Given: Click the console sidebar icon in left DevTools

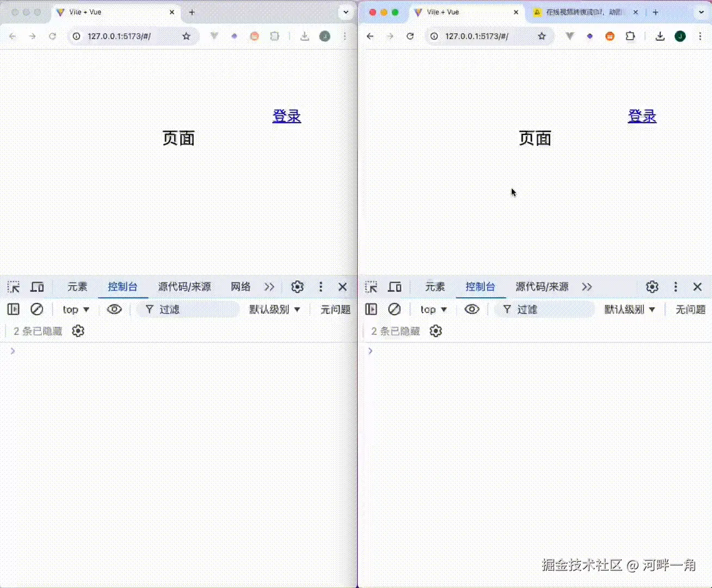Looking at the screenshot, I should 13,309.
